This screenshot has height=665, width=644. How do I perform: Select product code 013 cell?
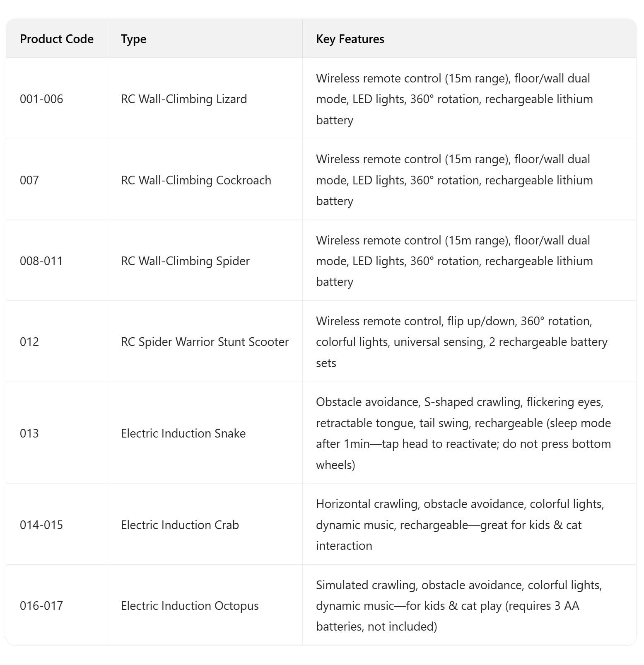pos(29,433)
